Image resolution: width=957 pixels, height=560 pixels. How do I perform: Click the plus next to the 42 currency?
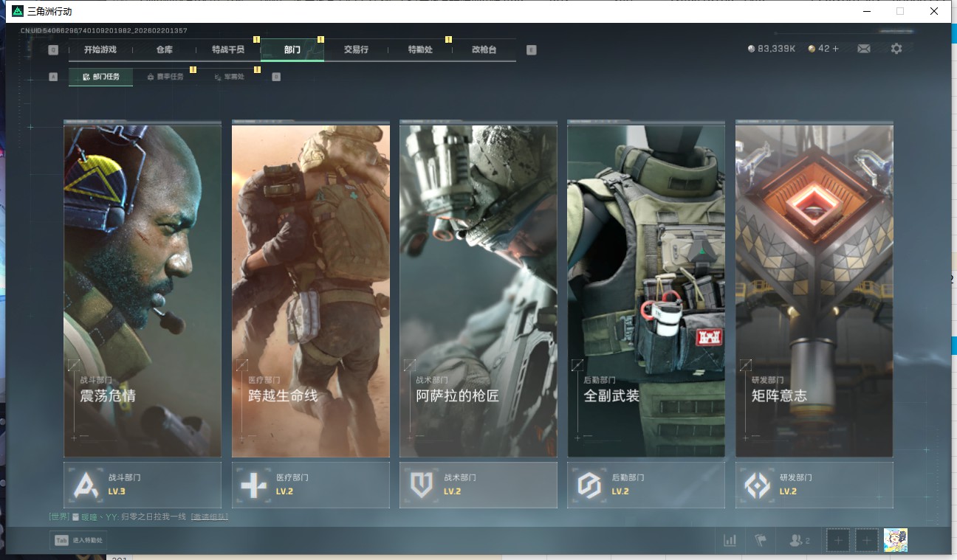[x=835, y=49]
